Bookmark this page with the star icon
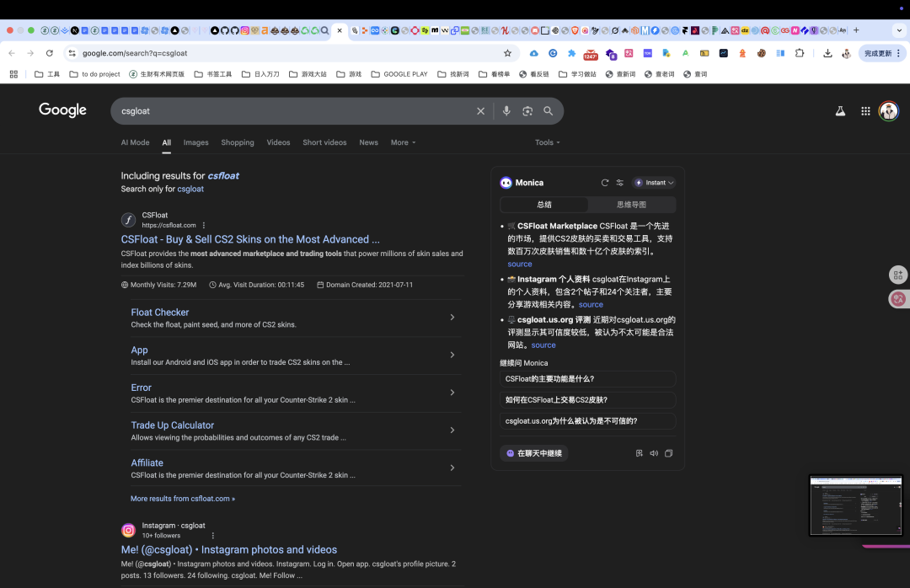Viewport: 910px width, 588px height. pos(508,53)
